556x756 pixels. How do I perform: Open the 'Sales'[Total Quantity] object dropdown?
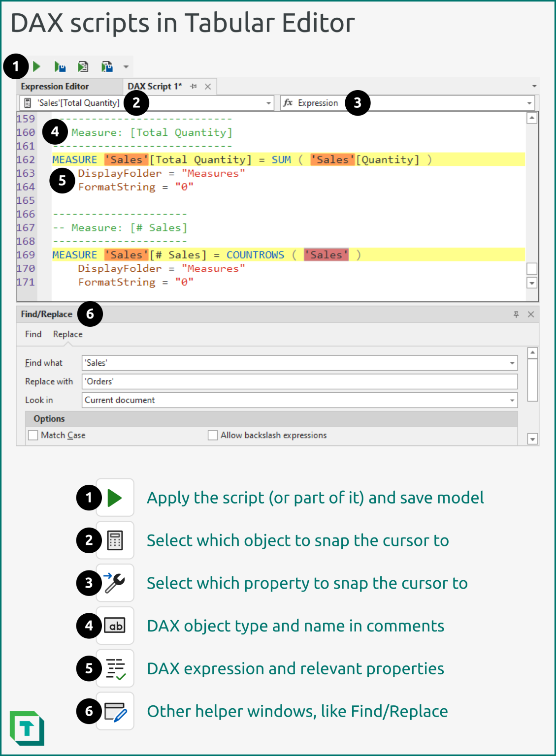click(268, 103)
